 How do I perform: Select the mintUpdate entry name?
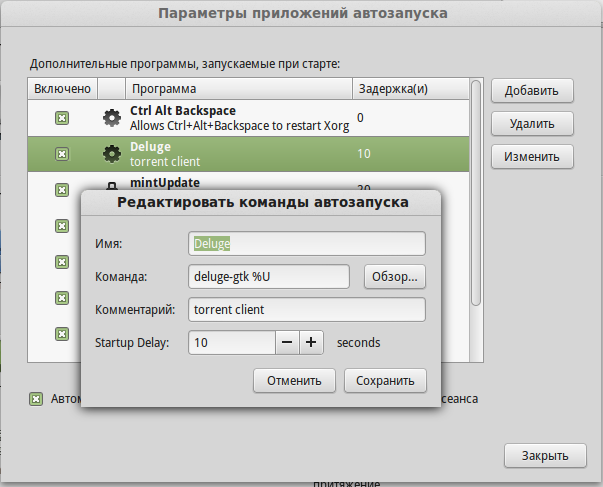(x=165, y=182)
